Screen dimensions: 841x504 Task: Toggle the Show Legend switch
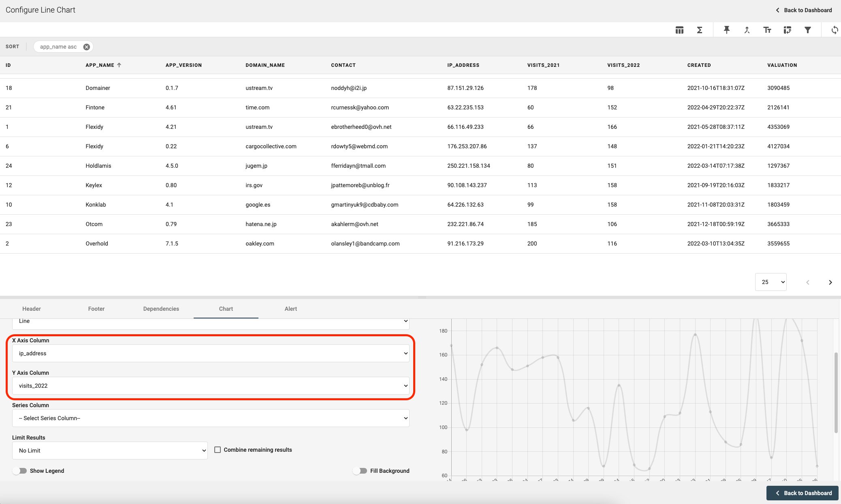tap(19, 471)
